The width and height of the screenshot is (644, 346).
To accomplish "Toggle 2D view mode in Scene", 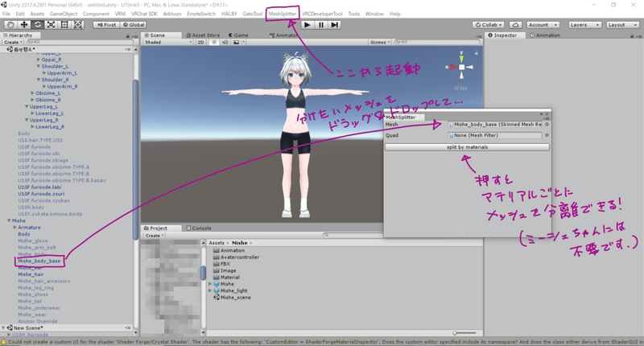I will tap(200, 43).
